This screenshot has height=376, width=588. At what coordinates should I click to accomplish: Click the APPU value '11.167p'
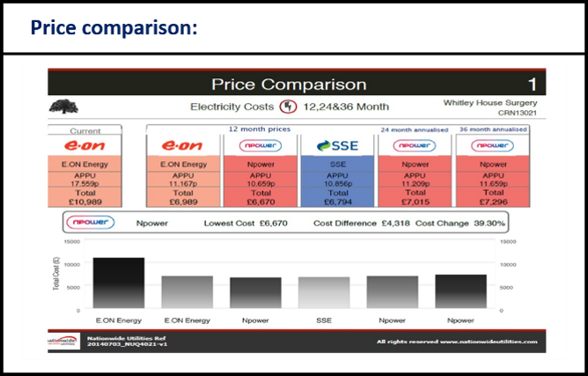[x=183, y=183]
